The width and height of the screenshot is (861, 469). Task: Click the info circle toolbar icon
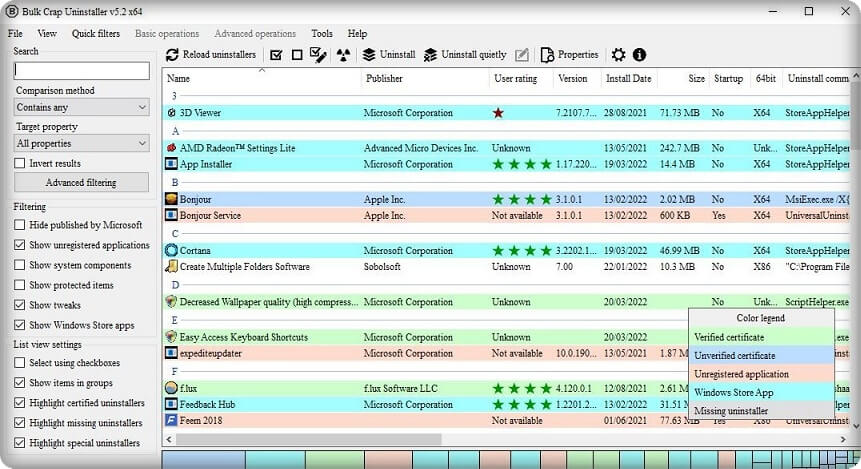(x=639, y=54)
